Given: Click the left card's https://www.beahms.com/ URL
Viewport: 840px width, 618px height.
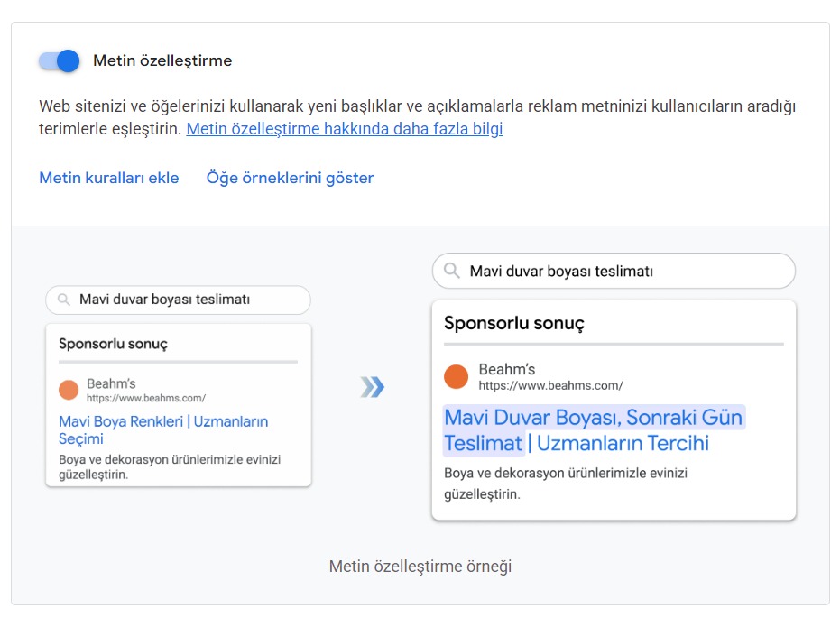Looking at the screenshot, I should 146,398.
